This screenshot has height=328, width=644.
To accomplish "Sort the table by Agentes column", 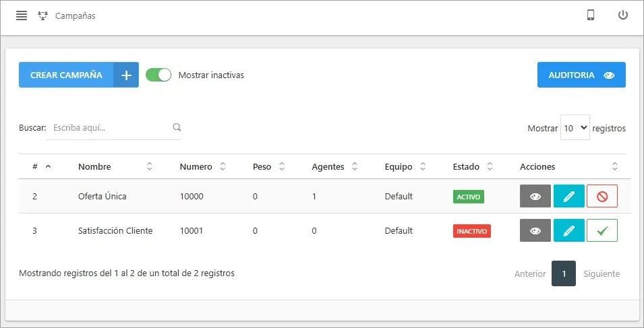I will 334,166.
